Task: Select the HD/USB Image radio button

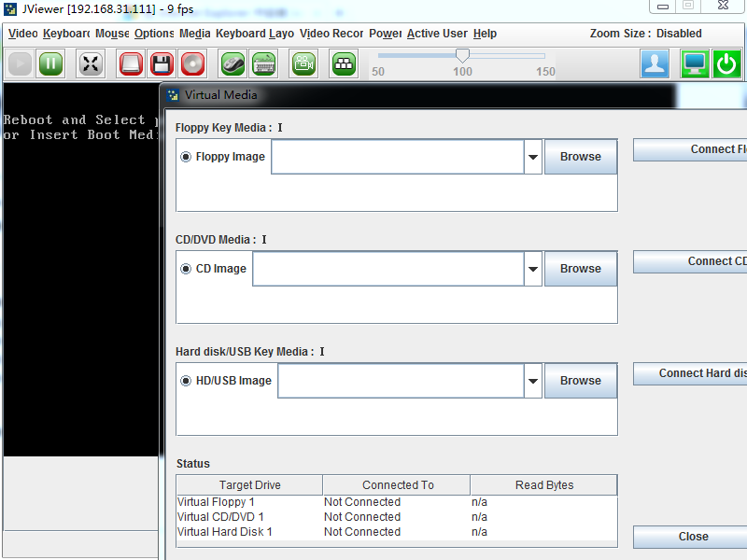Action: (186, 381)
